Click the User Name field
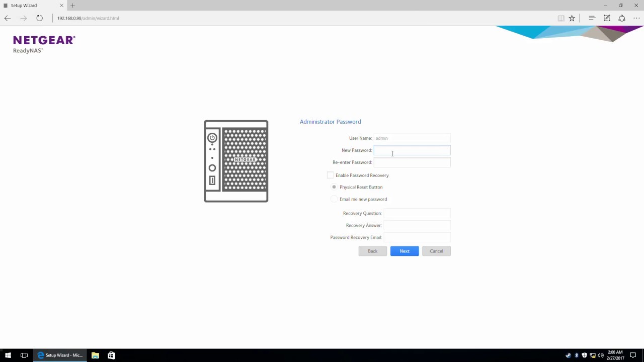Viewport: 644px width, 362px height. [x=412, y=138]
